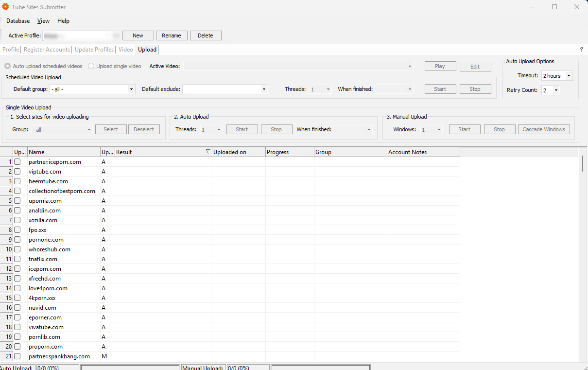
Task: Click the Select sites button
Action: tap(111, 129)
